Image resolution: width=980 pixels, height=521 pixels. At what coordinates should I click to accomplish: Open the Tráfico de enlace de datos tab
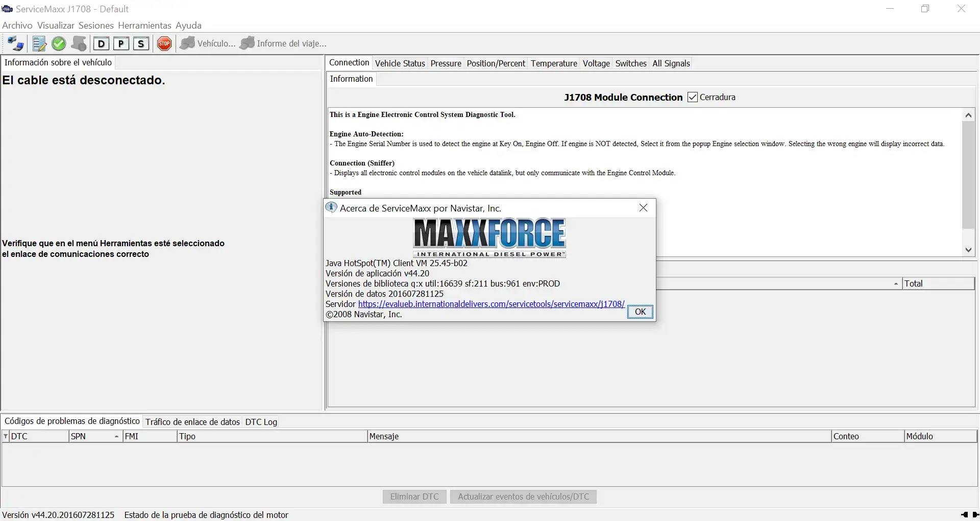(192, 422)
